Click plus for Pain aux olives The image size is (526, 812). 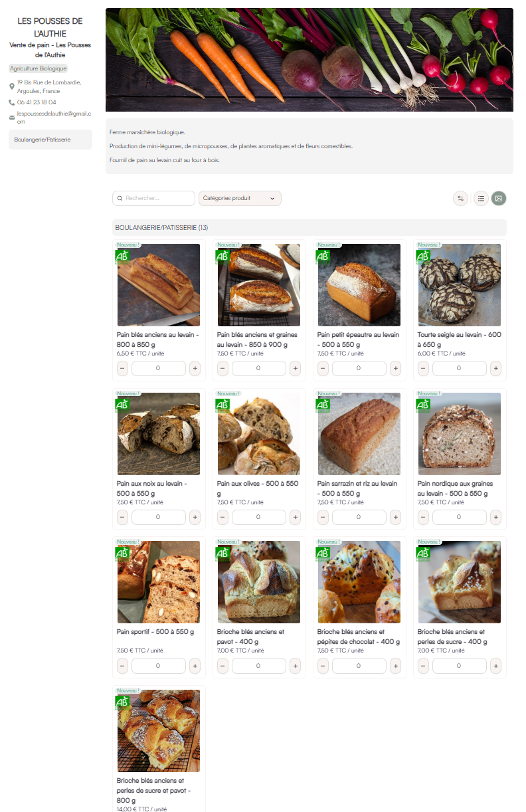click(x=295, y=516)
